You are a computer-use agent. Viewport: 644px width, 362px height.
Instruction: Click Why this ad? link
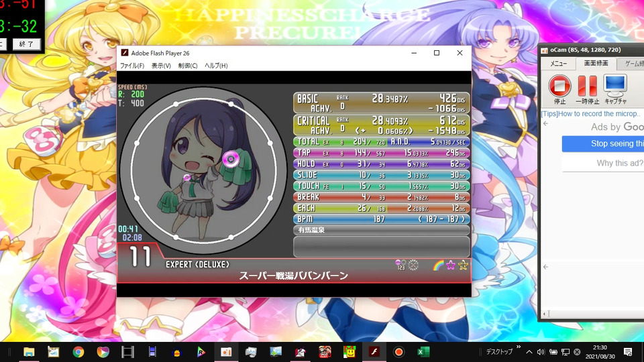pyautogui.click(x=620, y=163)
